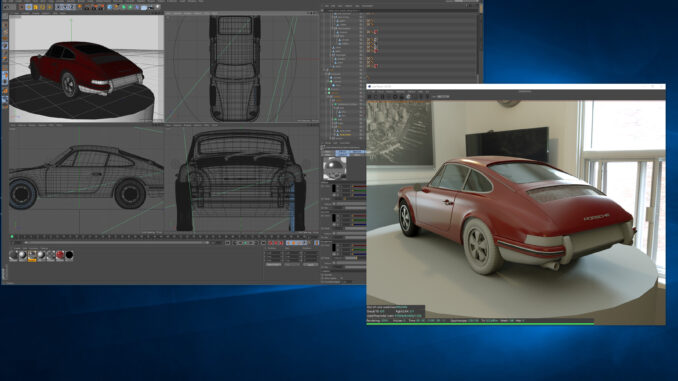Select the red material in Material Manager
Screen dimensions: 678x381
[x=60, y=255]
